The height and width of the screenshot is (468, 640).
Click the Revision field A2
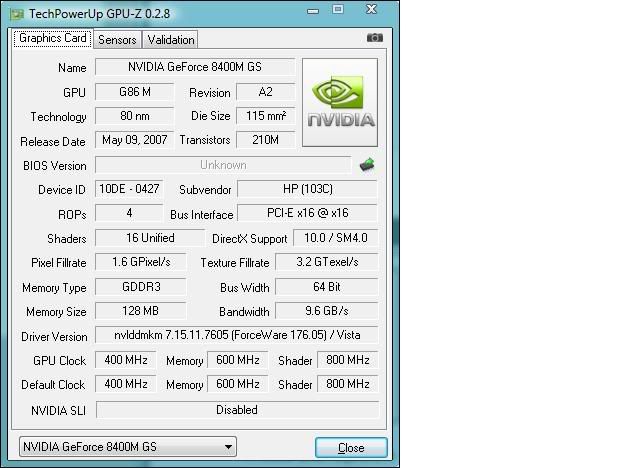(x=265, y=92)
